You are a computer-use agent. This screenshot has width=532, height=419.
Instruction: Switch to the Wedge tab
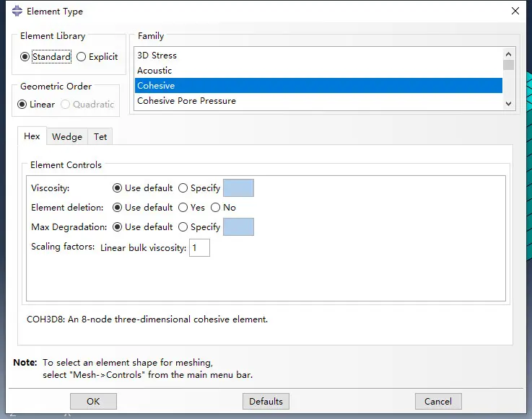(x=67, y=136)
